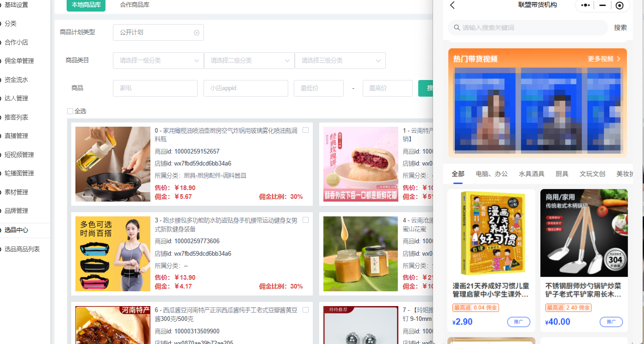
Task: Open the oil sprayer product thumbnail
Action: click(113, 164)
